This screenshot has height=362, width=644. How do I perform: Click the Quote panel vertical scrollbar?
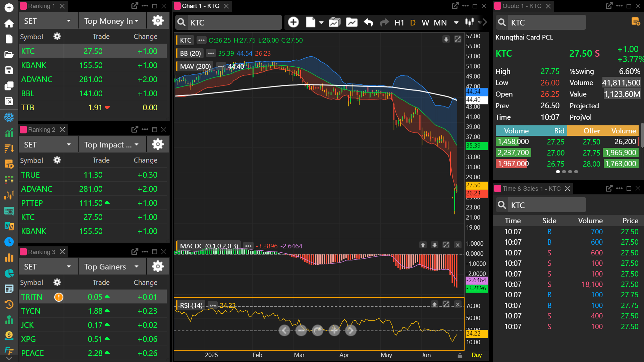click(x=642, y=135)
